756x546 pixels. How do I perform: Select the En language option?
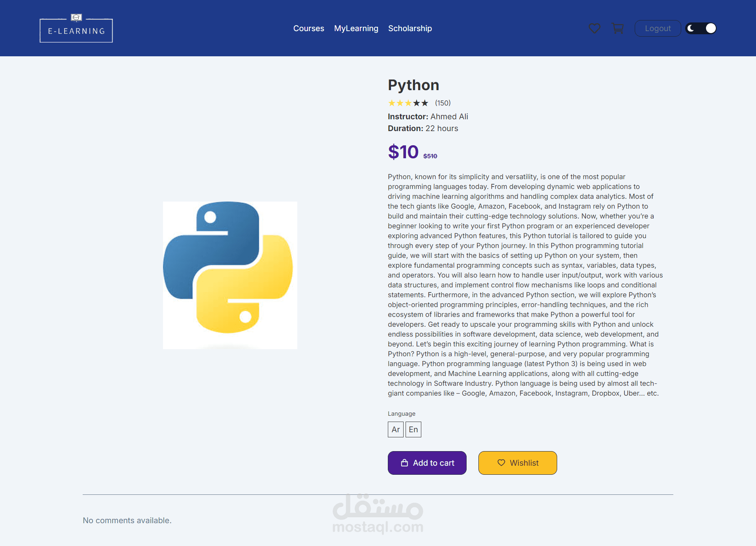click(413, 429)
